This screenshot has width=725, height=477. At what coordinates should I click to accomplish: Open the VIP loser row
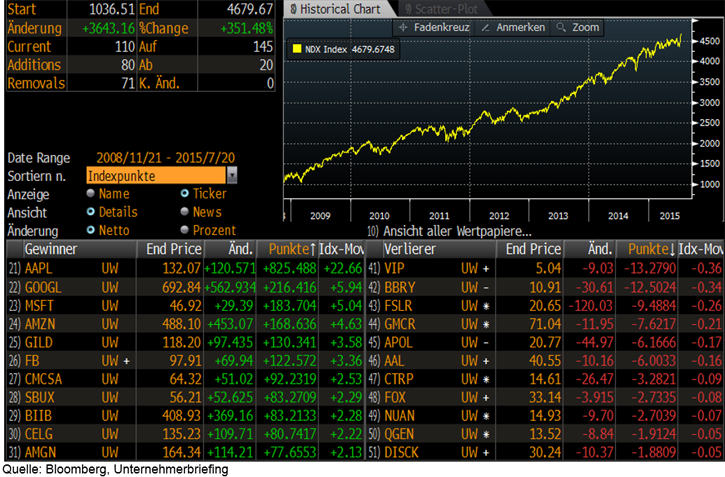point(545,268)
